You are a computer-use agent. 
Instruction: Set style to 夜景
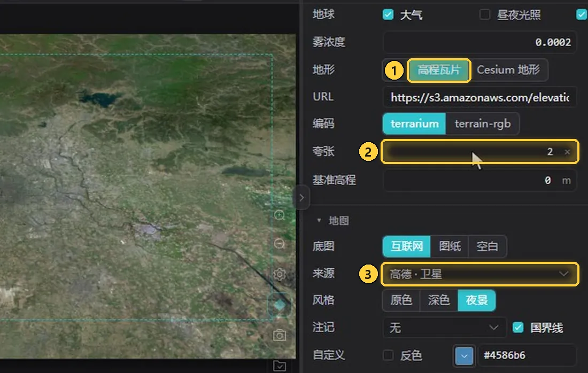click(477, 300)
